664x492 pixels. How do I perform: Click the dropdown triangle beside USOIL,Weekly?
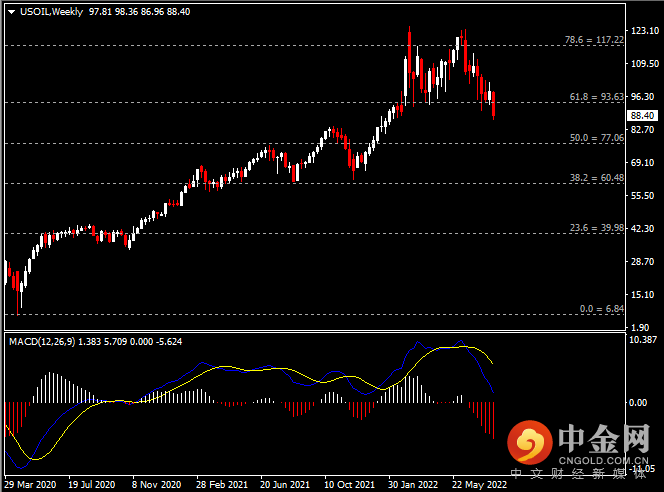(9, 9)
